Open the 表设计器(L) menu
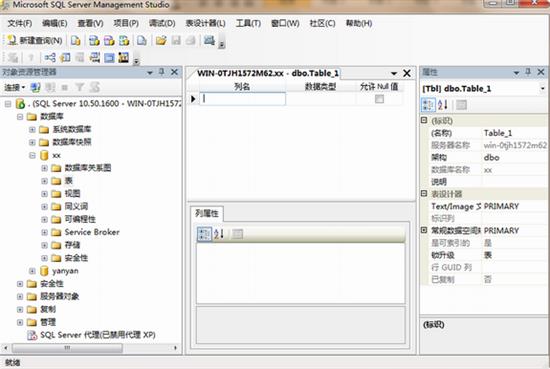The height and width of the screenshot is (369, 550). click(206, 24)
